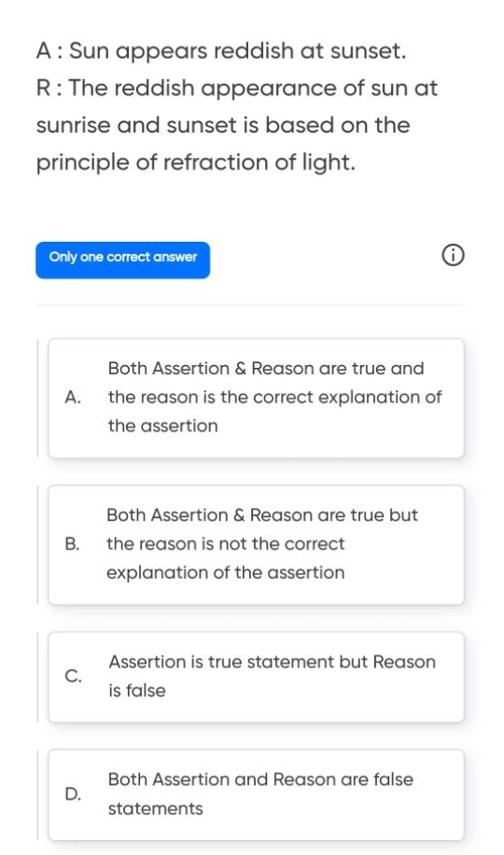The height and width of the screenshot is (855, 504).
Task: Click 'sunrise and sunset is based on the' line
Action: 223,125
